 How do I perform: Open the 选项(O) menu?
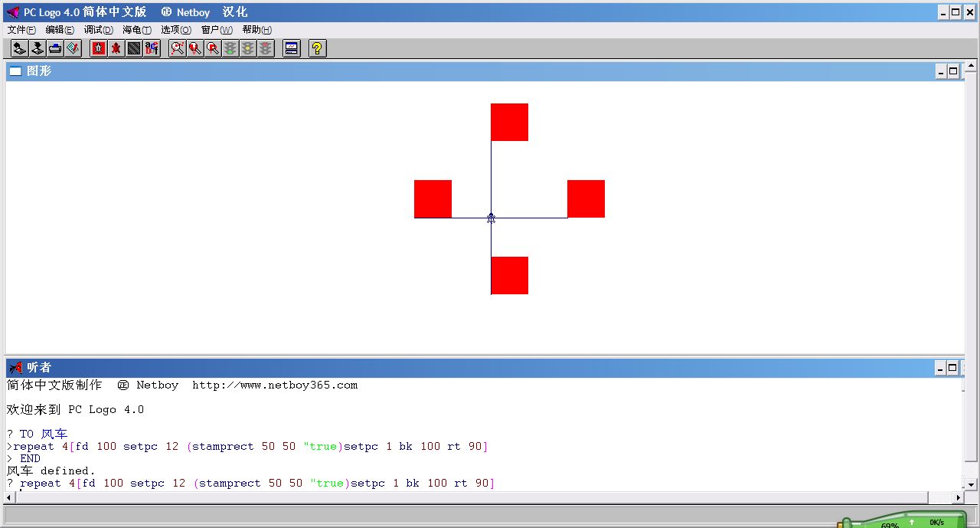(x=176, y=30)
